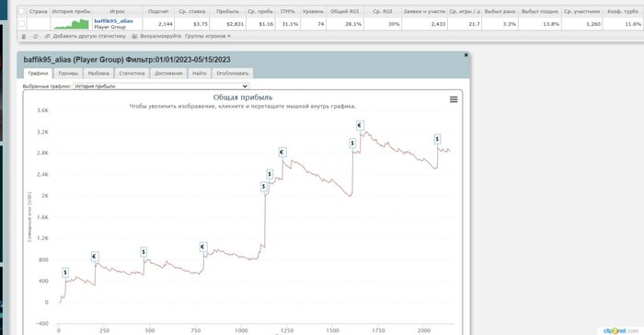Sort by the 'Уровень' column header
Screen dimensions: 644x335
(x=313, y=12)
